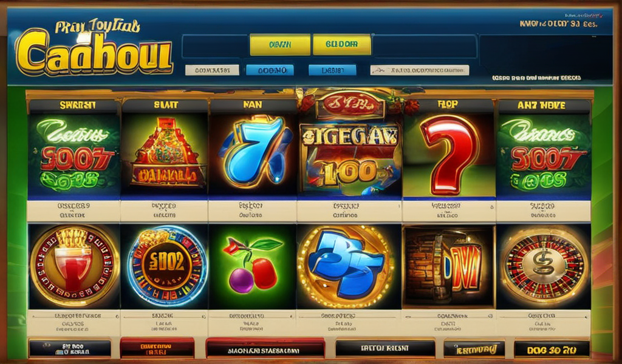Open the red number 7 slot game
622x364 pixels.
tap(449, 155)
